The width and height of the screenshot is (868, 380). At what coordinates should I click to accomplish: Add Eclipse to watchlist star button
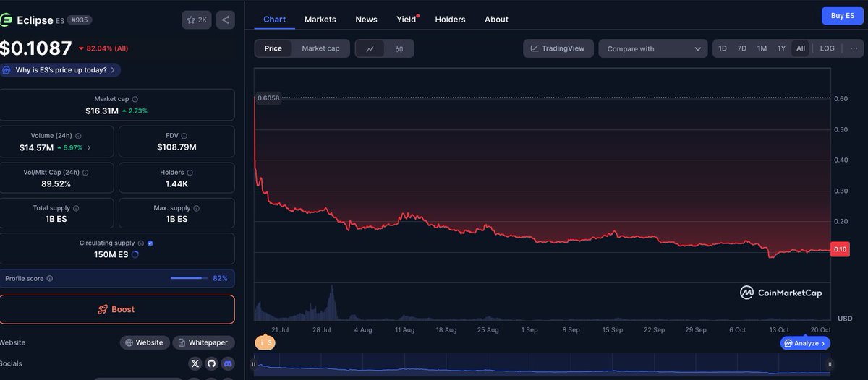[197, 20]
